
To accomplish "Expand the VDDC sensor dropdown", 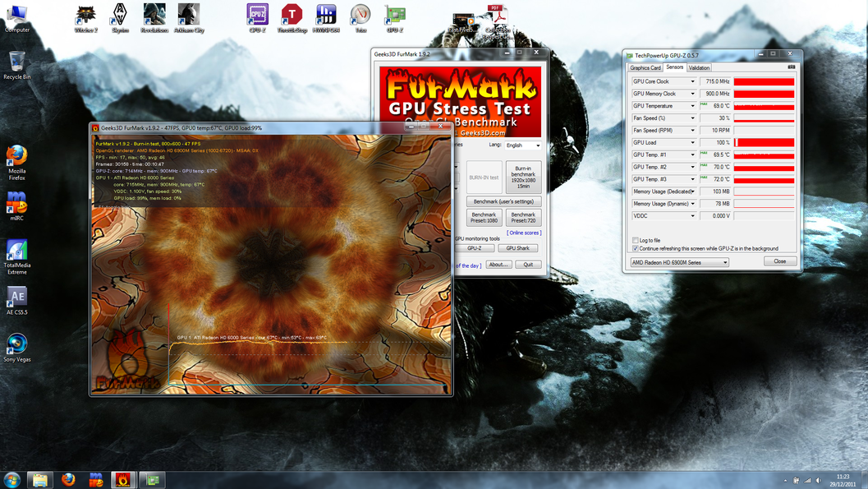I will pyautogui.click(x=692, y=216).
